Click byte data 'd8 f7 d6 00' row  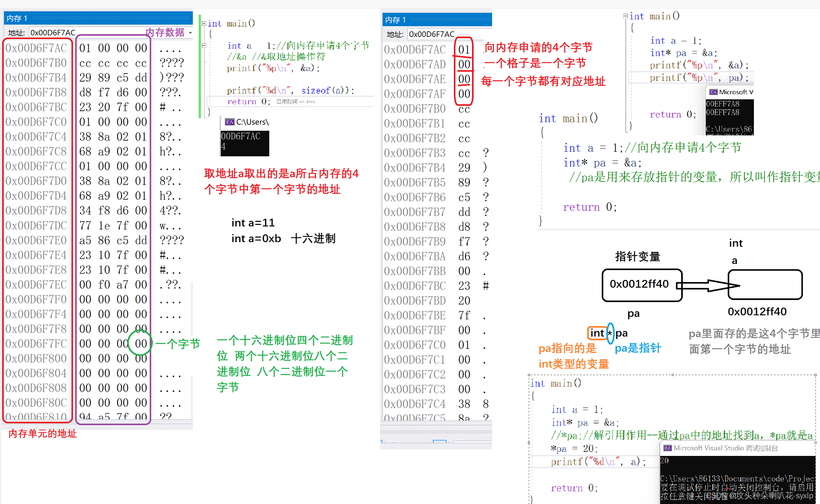tap(113, 92)
